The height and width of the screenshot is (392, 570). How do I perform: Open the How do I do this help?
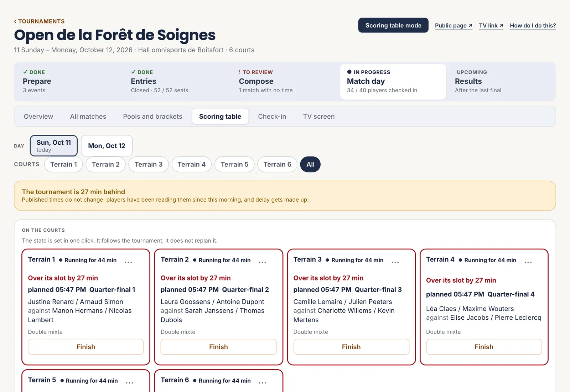[533, 26]
